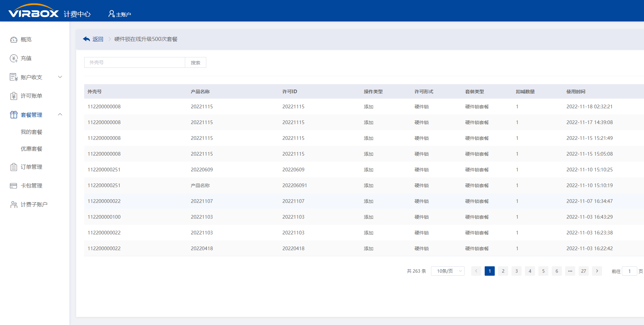Click breadcrumb title 硬件锁在线升级500次套餐

[x=146, y=39]
